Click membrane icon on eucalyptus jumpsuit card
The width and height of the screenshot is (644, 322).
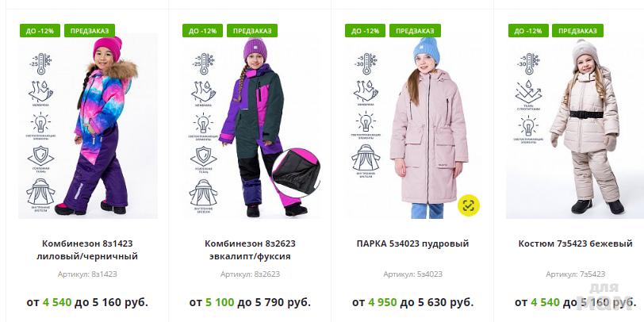[x=203, y=94]
